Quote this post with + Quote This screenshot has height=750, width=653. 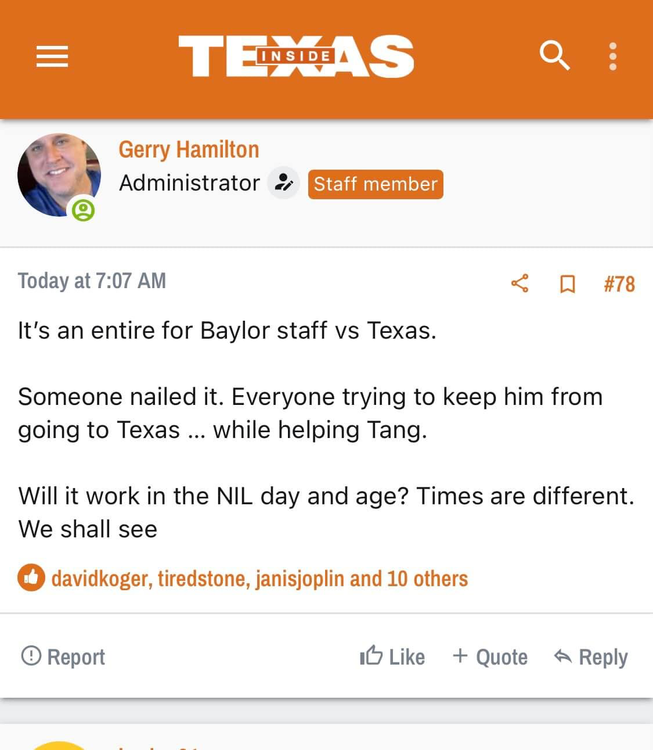click(490, 656)
